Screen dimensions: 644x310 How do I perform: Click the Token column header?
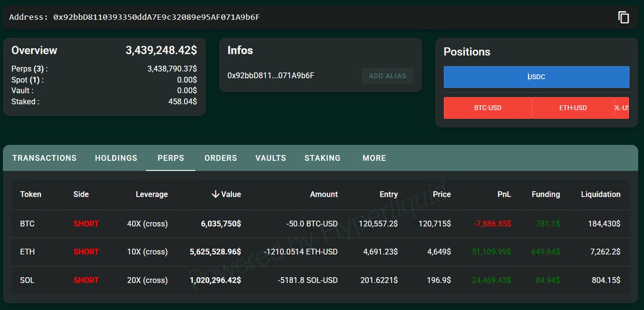click(31, 194)
